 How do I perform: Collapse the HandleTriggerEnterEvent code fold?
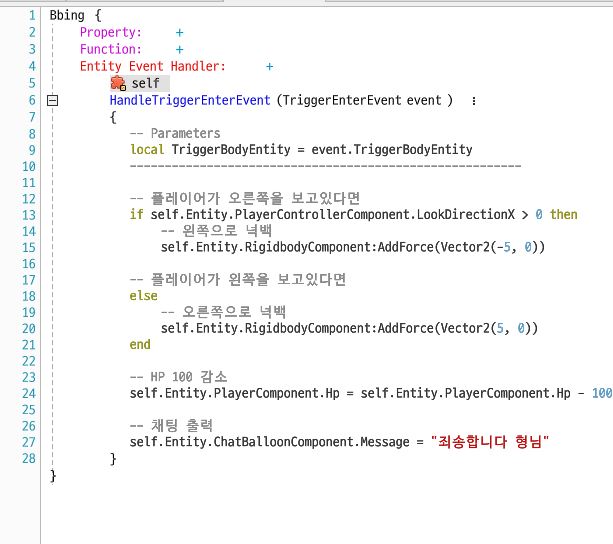point(52,100)
